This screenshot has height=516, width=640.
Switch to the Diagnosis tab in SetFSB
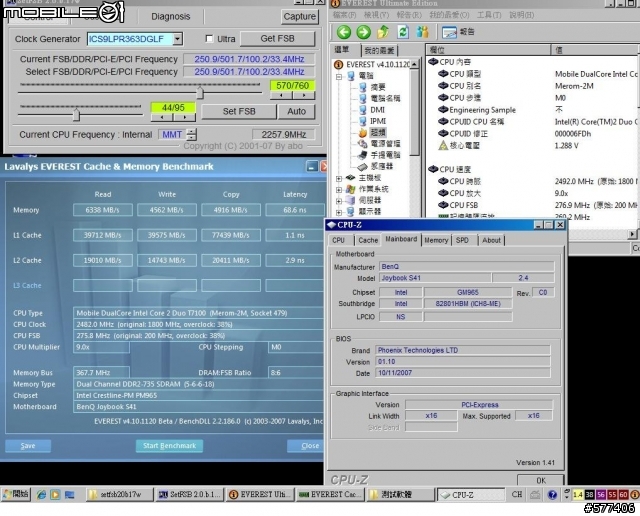point(171,16)
